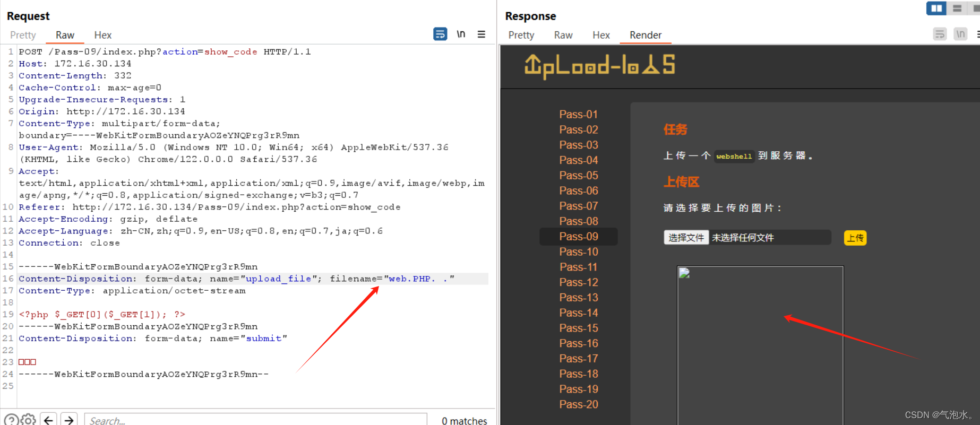The image size is (980, 425).
Task: Open the search help question mark icon
Action: (11, 420)
